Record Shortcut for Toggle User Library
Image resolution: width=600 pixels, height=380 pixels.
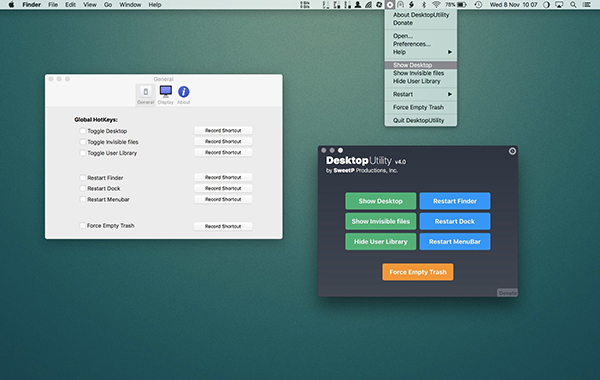coord(223,152)
